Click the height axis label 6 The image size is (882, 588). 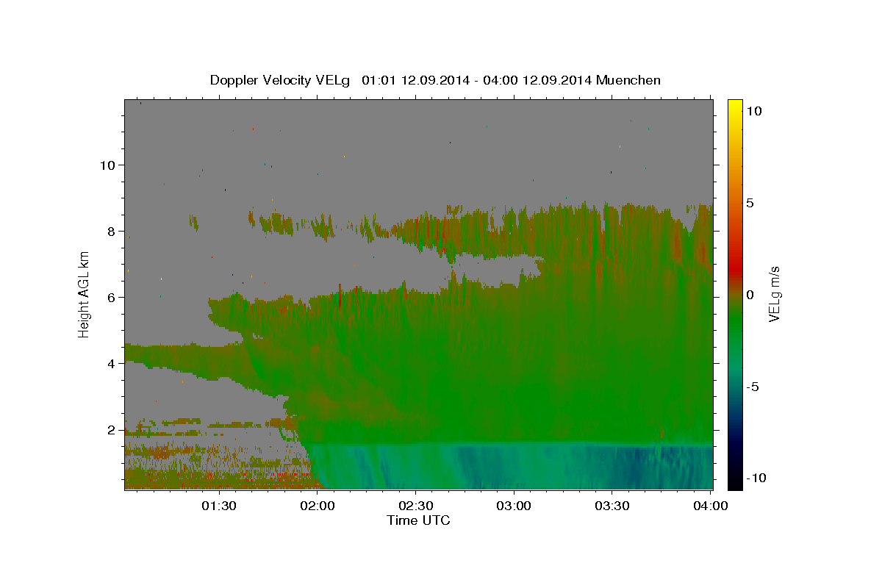(112, 298)
